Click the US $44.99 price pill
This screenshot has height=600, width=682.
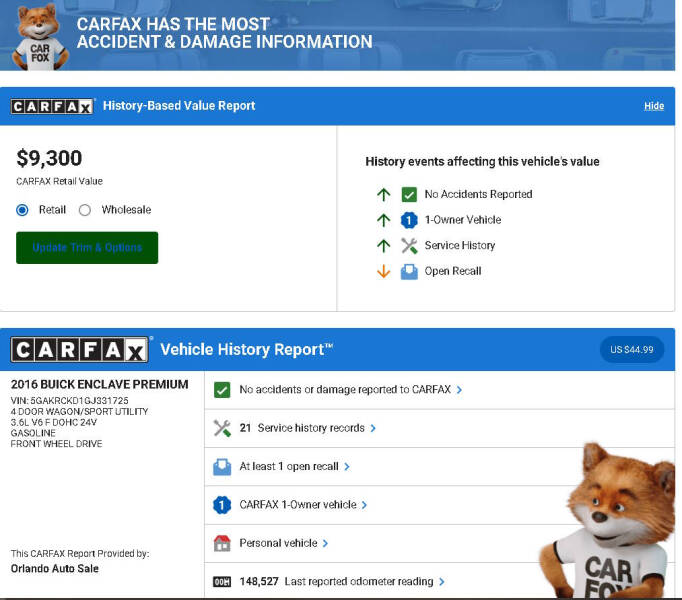pyautogui.click(x=631, y=349)
